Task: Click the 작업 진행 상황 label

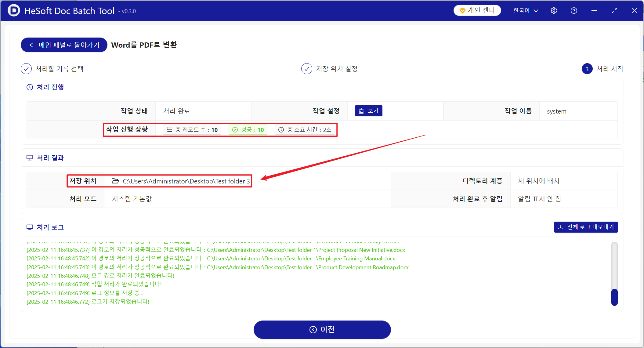Action: [127, 129]
